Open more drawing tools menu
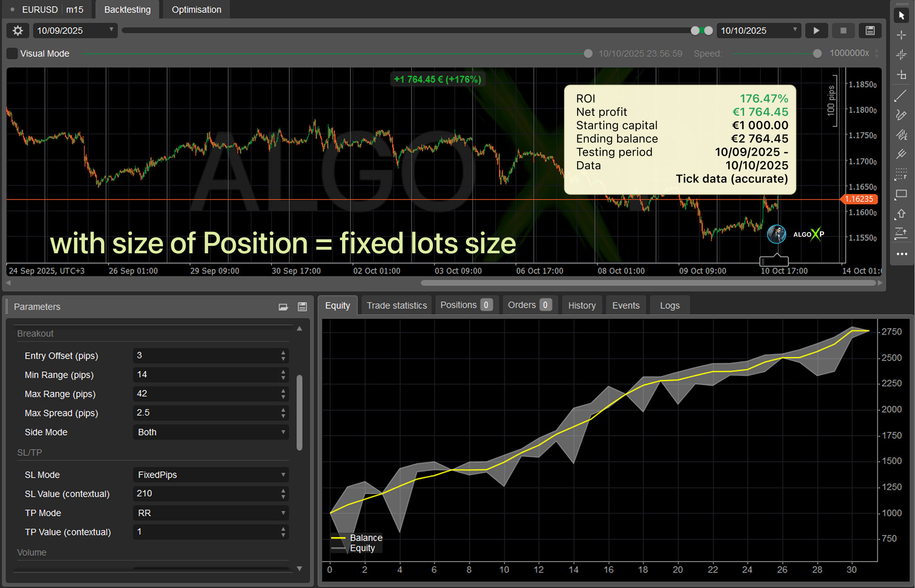 point(902,254)
